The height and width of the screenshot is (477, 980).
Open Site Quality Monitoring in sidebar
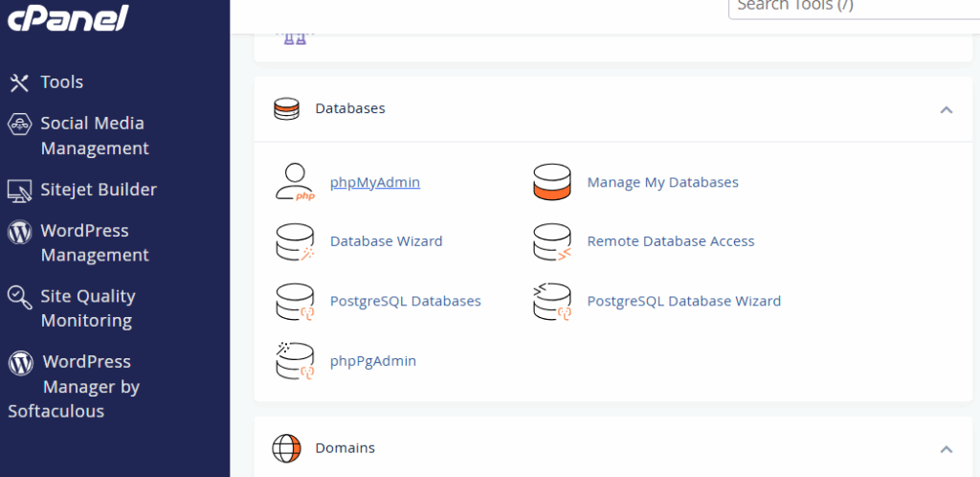pyautogui.click(x=88, y=308)
